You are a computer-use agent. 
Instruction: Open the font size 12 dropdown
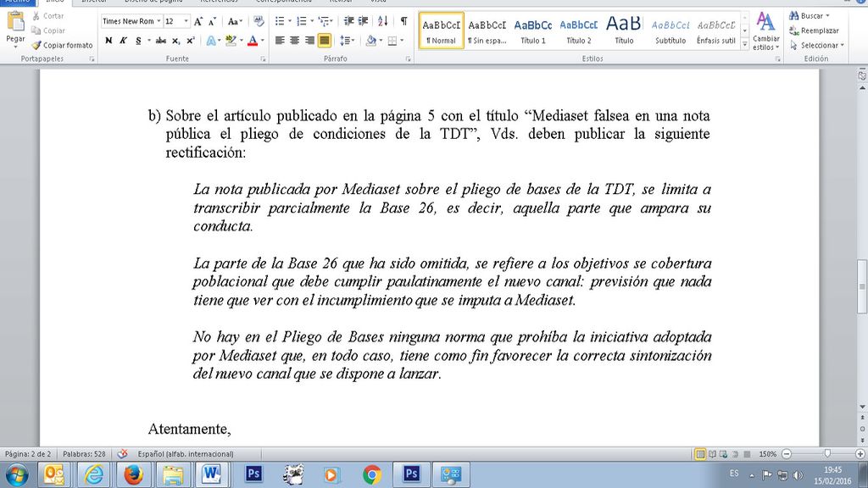186,21
